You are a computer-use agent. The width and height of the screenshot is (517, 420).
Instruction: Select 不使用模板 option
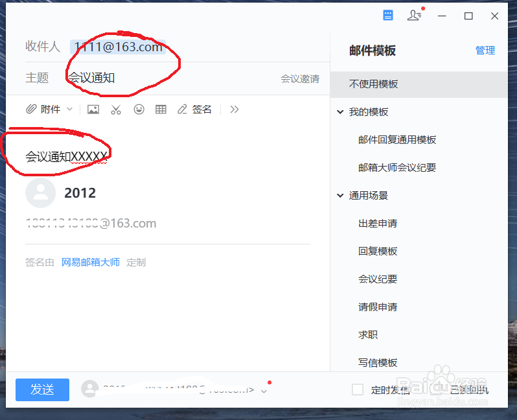pyautogui.click(x=419, y=84)
